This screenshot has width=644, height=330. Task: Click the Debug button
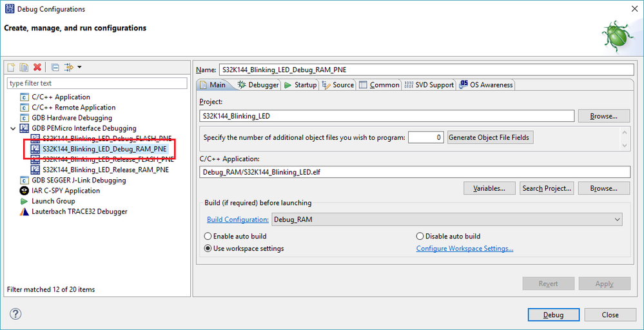[554, 315]
